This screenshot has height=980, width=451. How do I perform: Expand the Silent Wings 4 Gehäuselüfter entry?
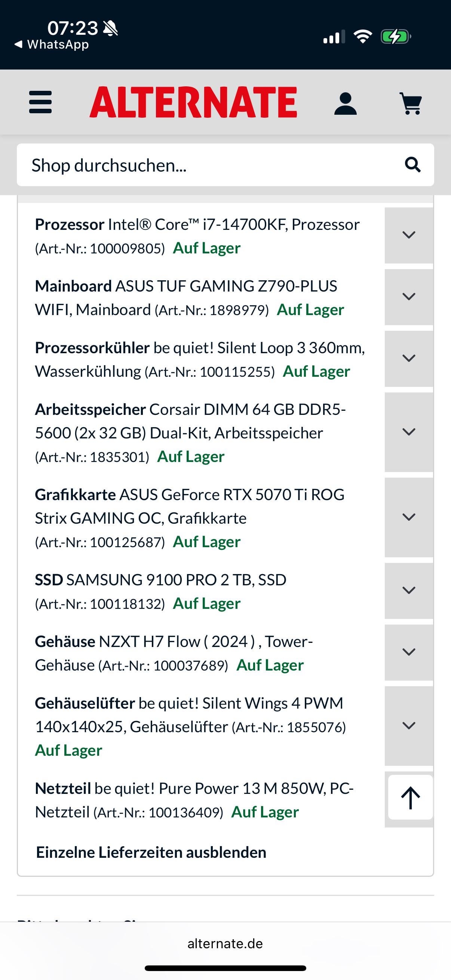[409, 726]
